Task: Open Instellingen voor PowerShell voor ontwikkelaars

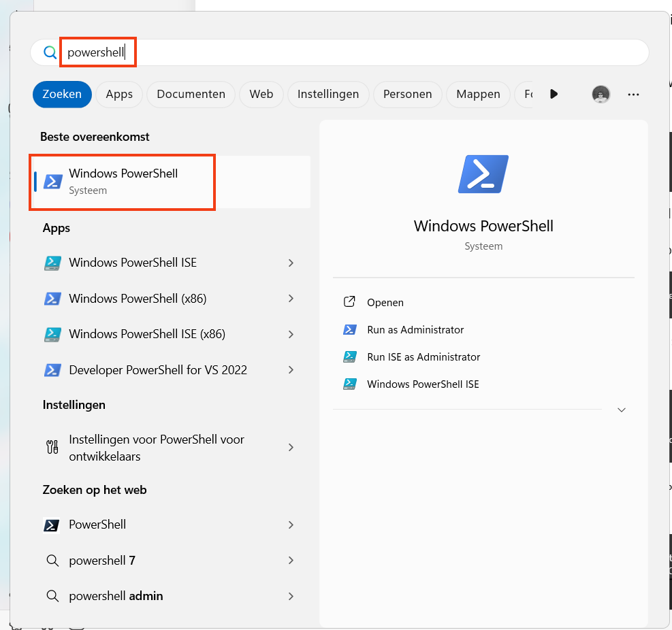Action: point(171,448)
